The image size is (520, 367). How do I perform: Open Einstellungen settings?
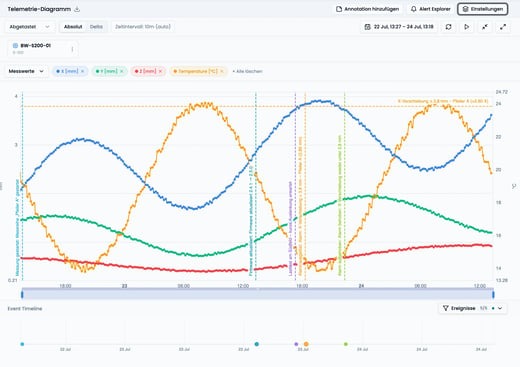(483, 9)
